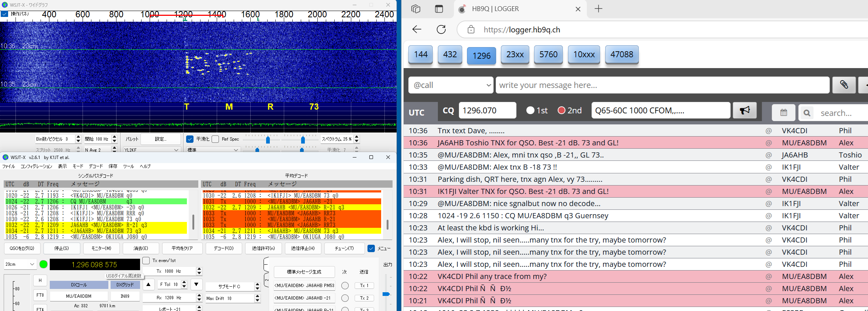Open the YL2KF palette dropdown

point(151,150)
